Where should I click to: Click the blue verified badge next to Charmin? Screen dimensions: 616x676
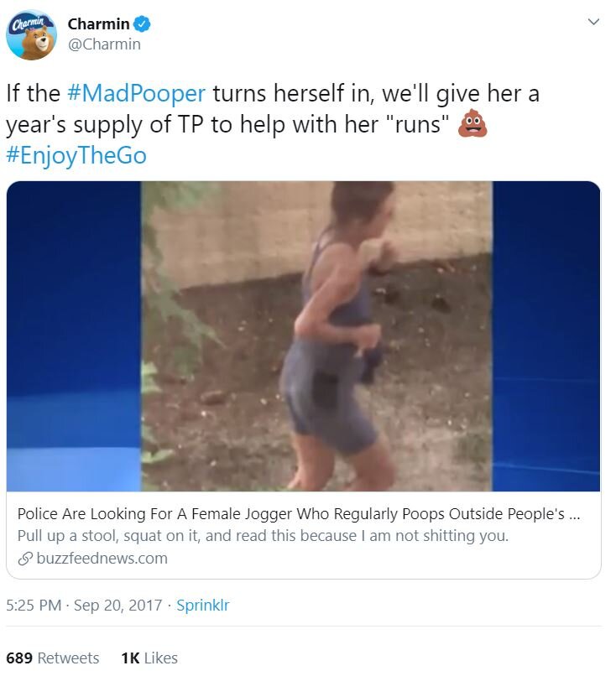(x=142, y=24)
